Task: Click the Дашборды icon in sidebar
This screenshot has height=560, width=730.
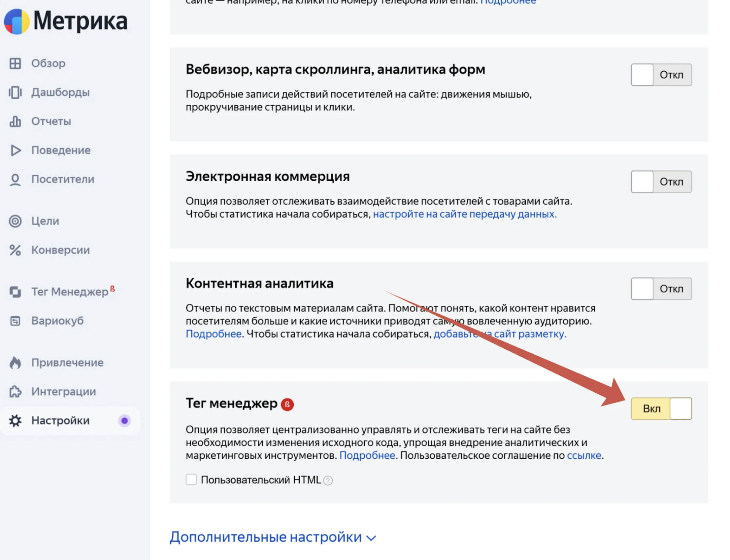Action: click(x=15, y=92)
